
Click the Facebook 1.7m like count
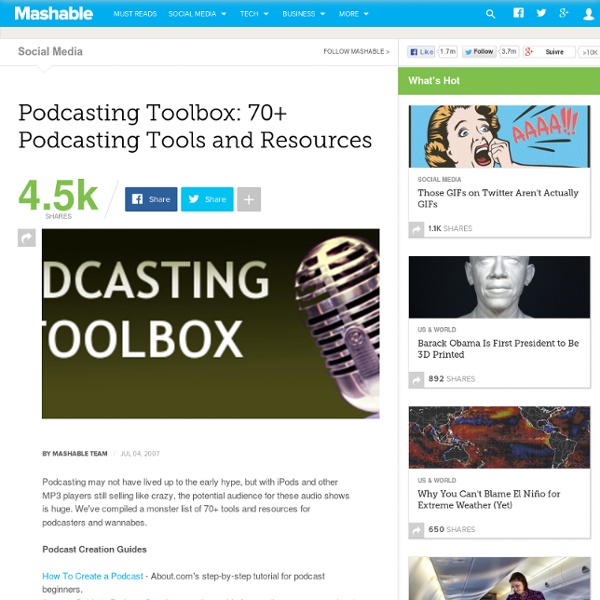(448, 52)
